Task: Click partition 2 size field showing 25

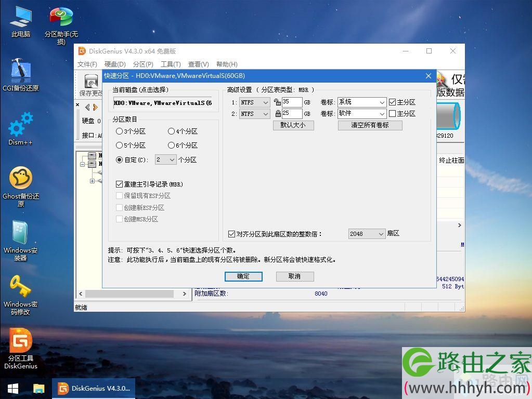Action: pos(292,114)
